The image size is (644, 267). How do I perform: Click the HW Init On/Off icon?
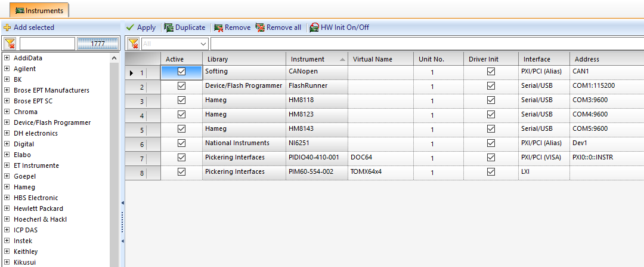point(314,27)
